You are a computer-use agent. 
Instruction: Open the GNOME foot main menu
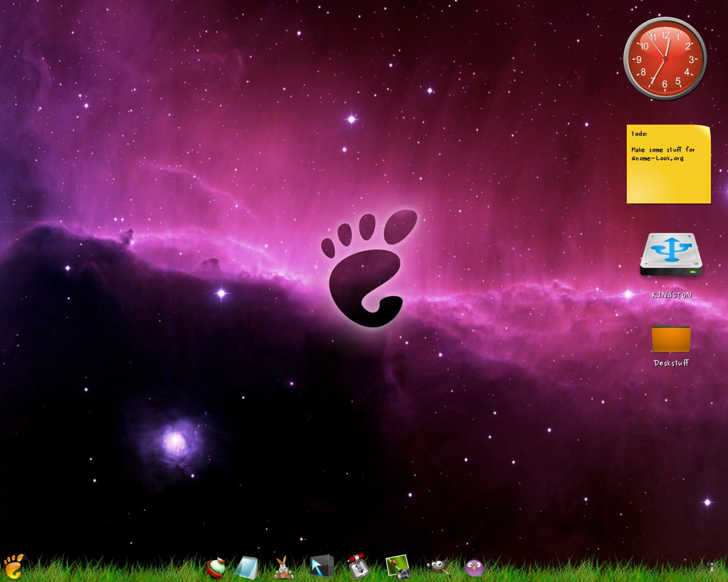[14, 566]
